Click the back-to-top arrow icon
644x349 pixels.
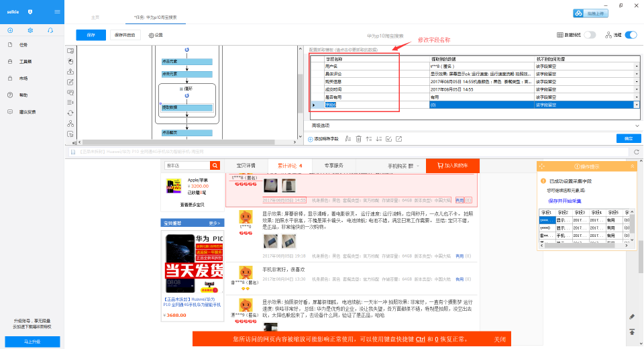(632, 332)
